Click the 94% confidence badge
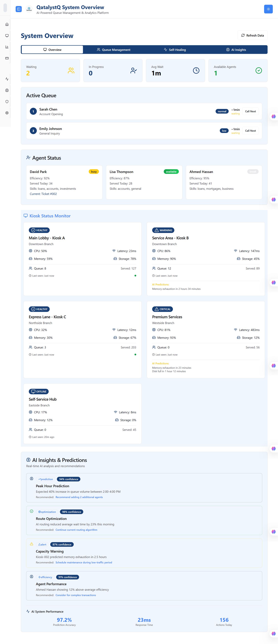The height and width of the screenshot is (644, 278). pyautogui.click(x=69, y=479)
